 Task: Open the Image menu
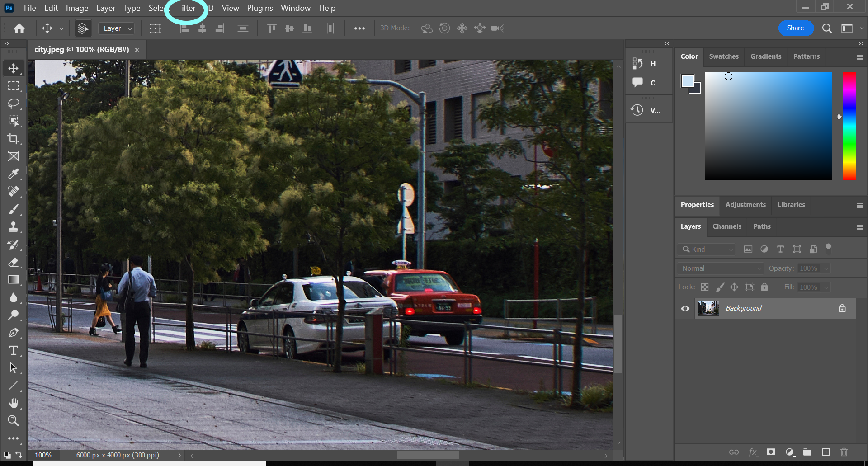pyautogui.click(x=77, y=8)
